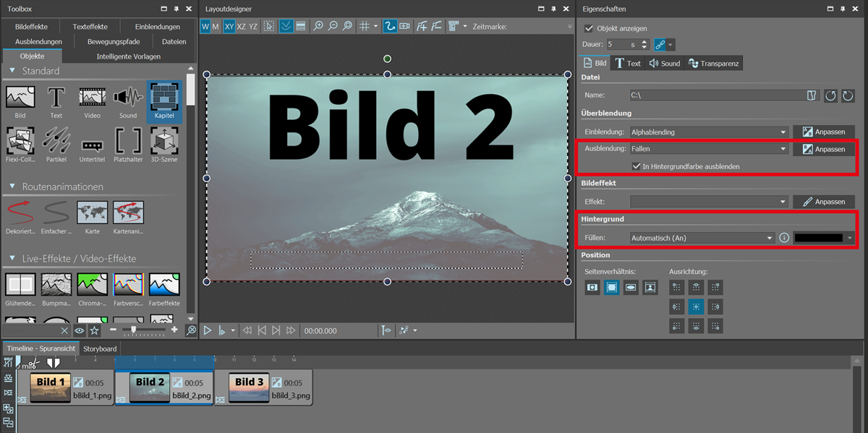Click the info icon next to Füllen
The height and width of the screenshot is (433, 868).
coord(784,238)
